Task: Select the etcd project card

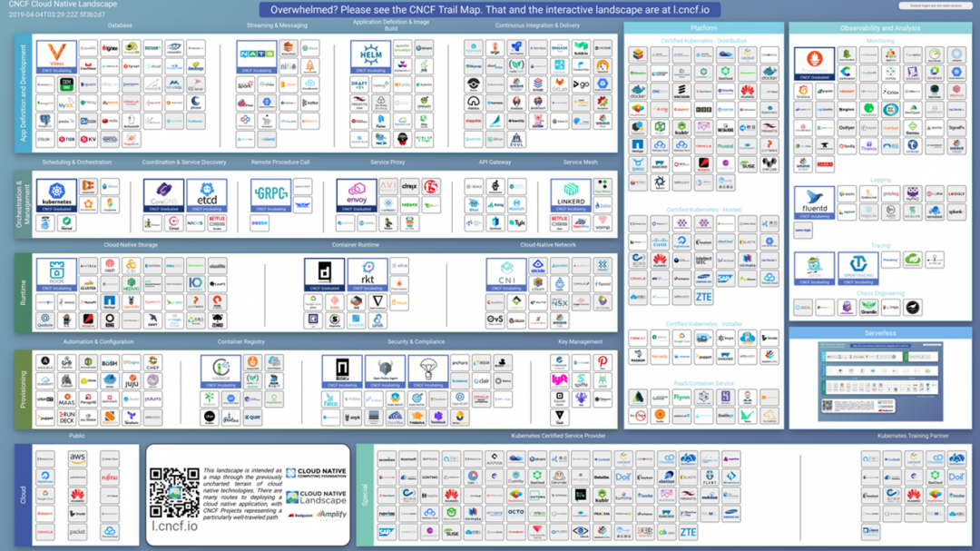Action: (x=207, y=195)
